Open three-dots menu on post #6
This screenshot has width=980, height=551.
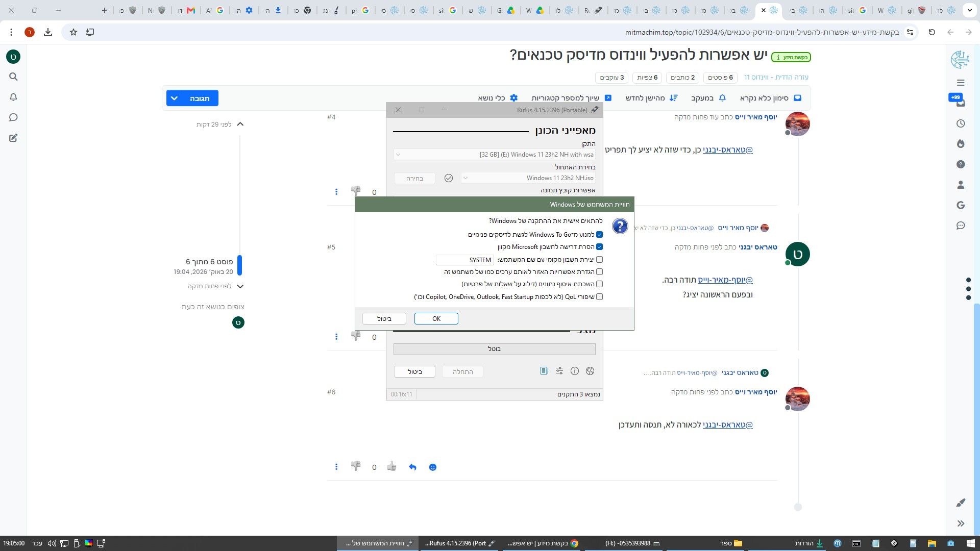336,467
